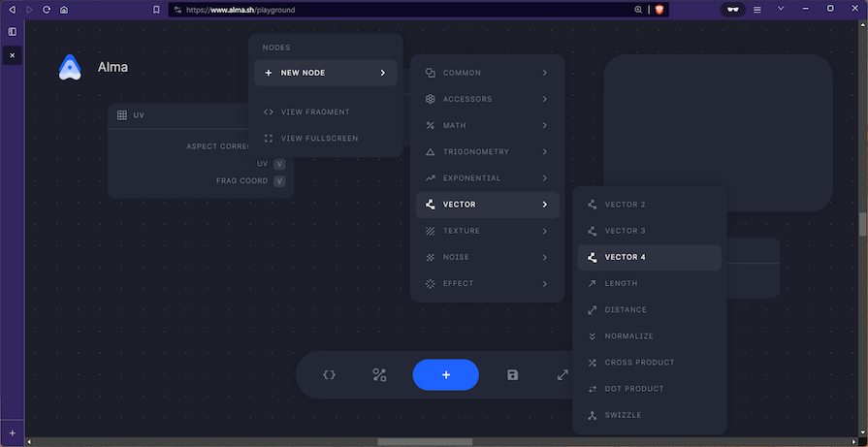This screenshot has width=868, height=447.
Task: Click the Alma logo icon
Action: click(70, 67)
